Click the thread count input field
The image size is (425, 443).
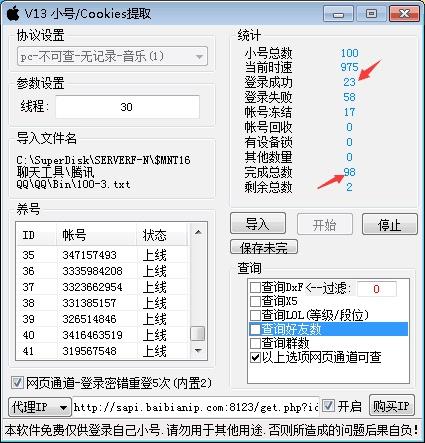pos(127,107)
